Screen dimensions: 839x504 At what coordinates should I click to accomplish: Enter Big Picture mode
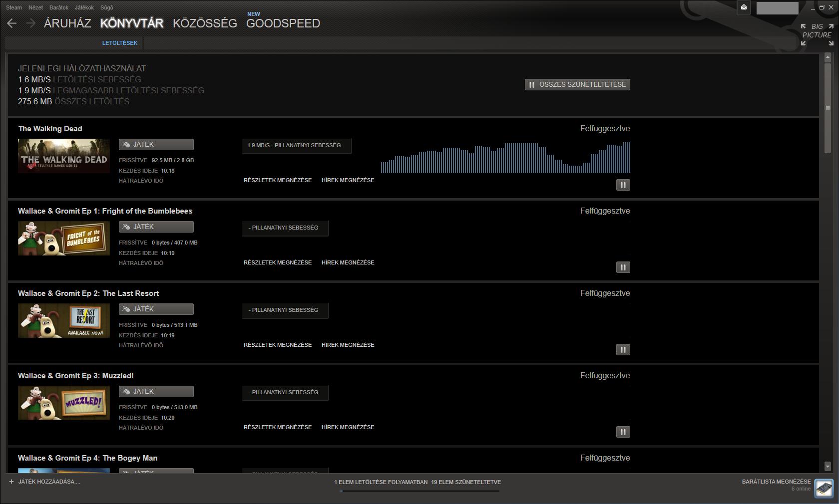tap(817, 34)
